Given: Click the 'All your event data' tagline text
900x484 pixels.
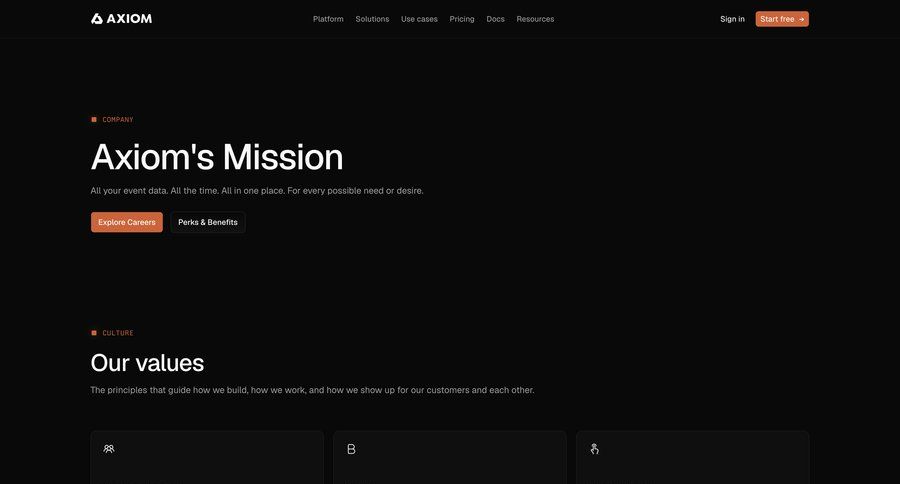Looking at the screenshot, I should (x=257, y=191).
